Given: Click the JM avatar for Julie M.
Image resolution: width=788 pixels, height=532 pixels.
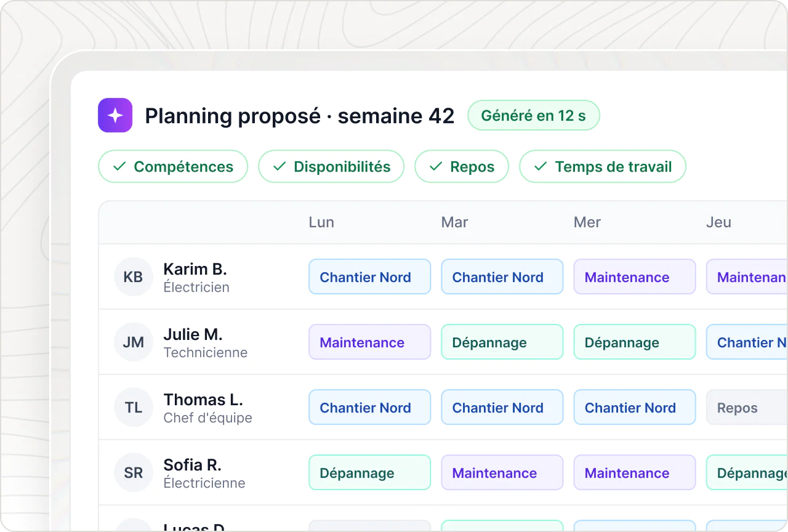Looking at the screenshot, I should 134,342.
